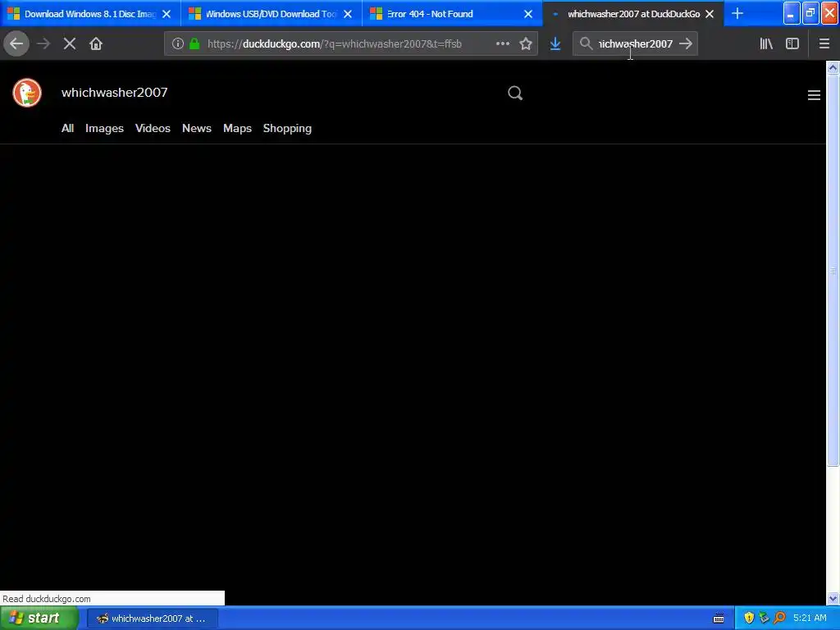
Task: Click scrollbar up arrow
Action: (833, 67)
